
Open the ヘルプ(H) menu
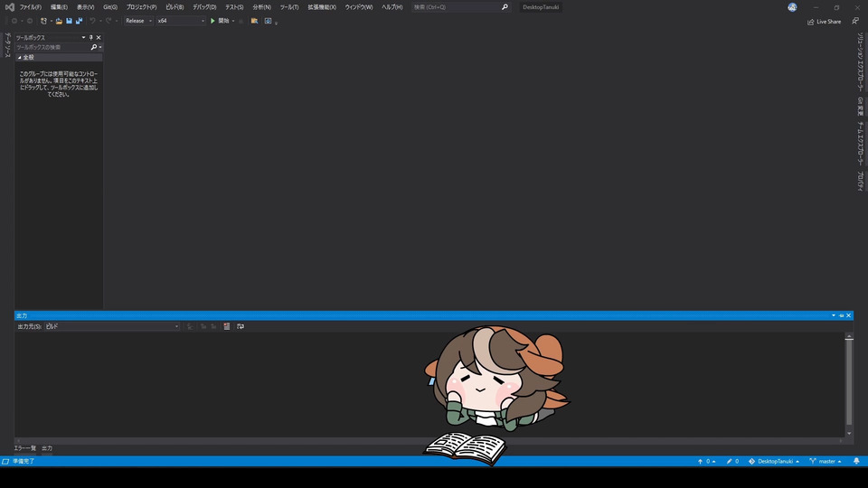pyautogui.click(x=392, y=7)
